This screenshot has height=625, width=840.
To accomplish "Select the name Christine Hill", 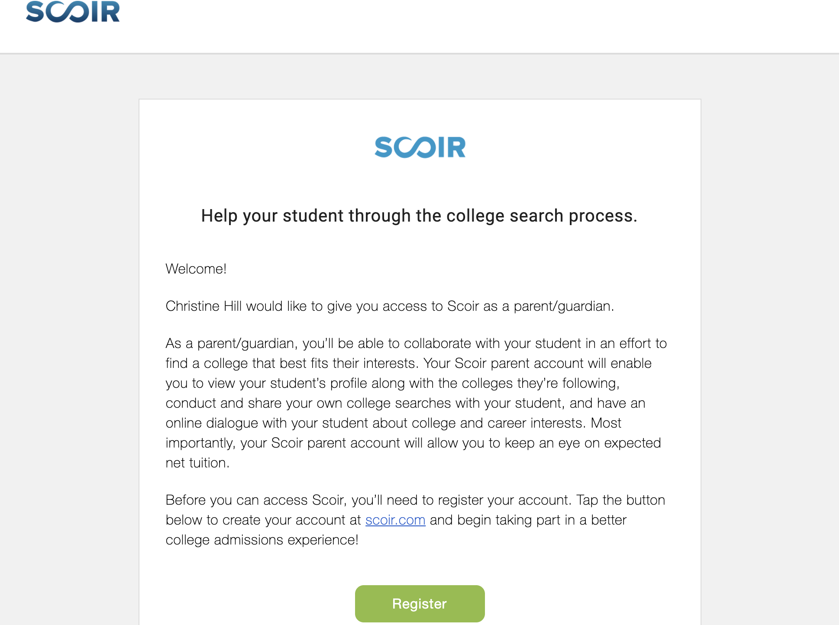I will tap(204, 306).
